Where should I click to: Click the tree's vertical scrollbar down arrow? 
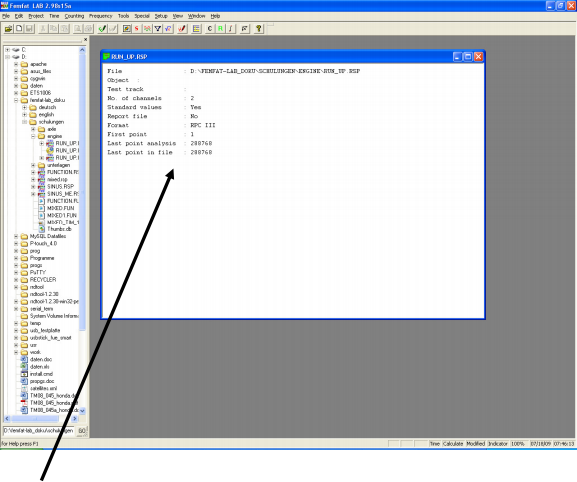tap(82, 411)
